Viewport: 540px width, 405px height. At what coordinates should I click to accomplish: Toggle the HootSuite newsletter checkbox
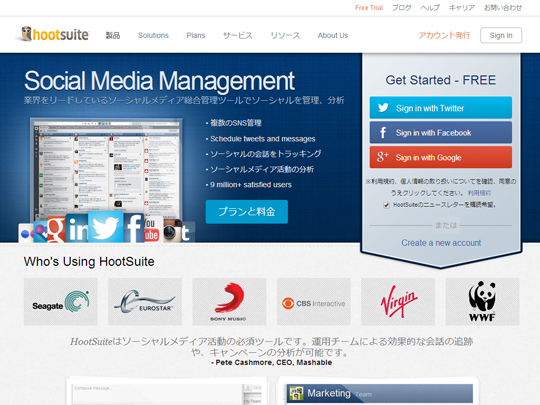point(386,205)
